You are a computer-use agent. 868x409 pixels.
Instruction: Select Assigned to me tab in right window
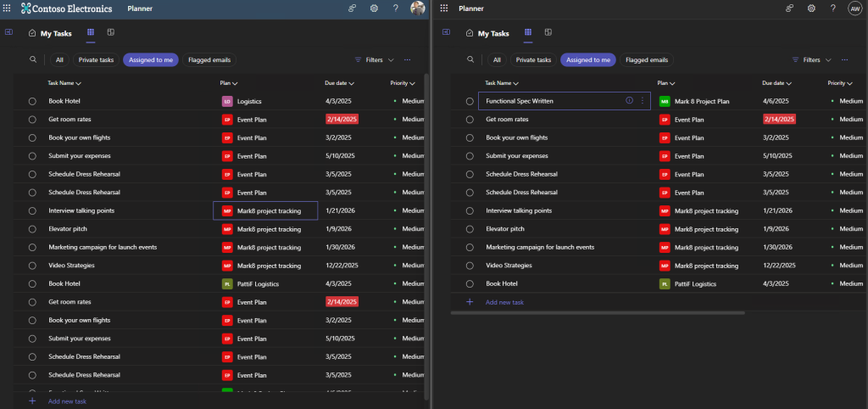(588, 60)
